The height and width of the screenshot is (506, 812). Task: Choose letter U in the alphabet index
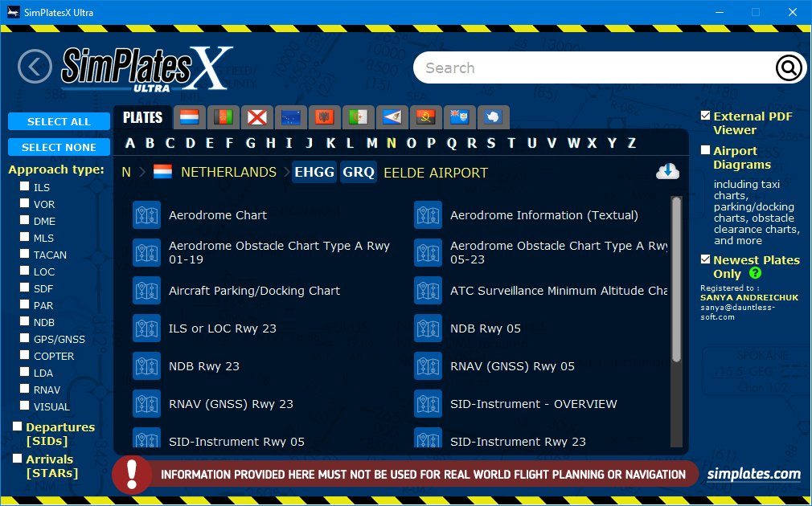(x=532, y=143)
